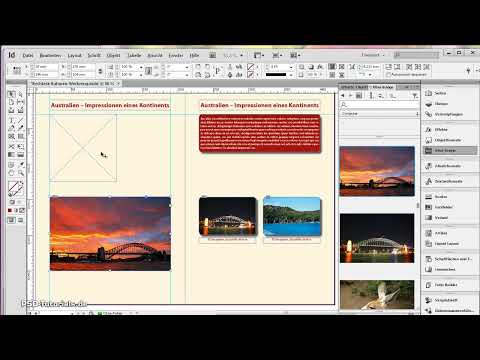The height and width of the screenshot is (360, 480).
Task: Open the Fenster menu
Action: tap(175, 55)
